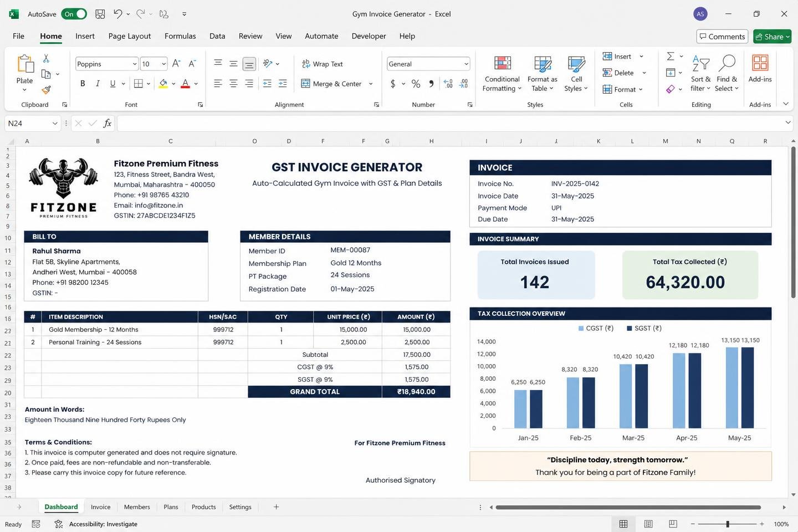
Task: Click Insert cells button
Action: [x=617, y=56]
